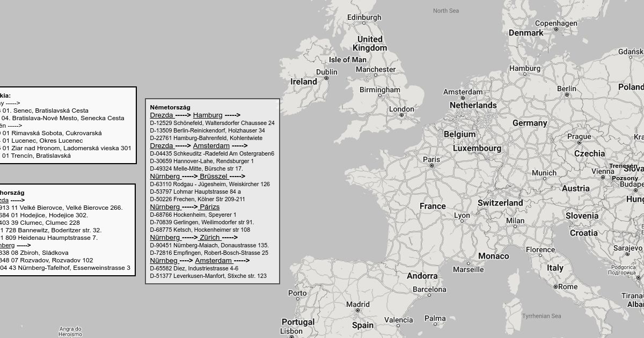Screen dimensions: 644x338
Task: Open the Nürnberg to Brüsszel route heading
Action: click(197, 176)
